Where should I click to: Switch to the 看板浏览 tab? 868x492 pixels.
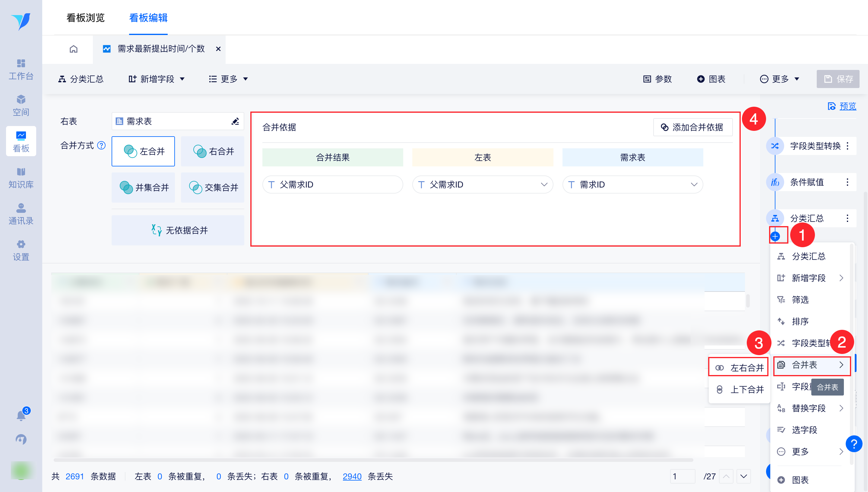[x=86, y=17]
